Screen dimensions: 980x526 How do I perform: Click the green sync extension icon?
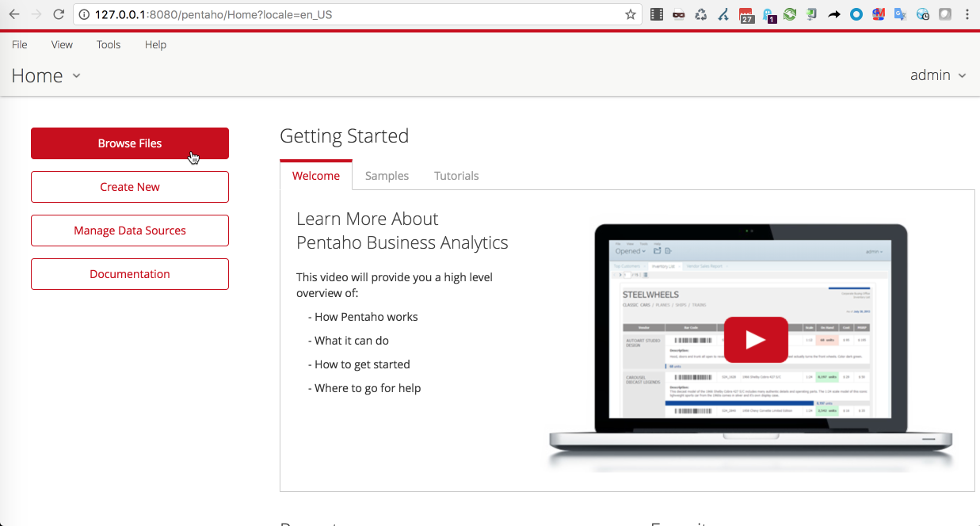point(789,14)
